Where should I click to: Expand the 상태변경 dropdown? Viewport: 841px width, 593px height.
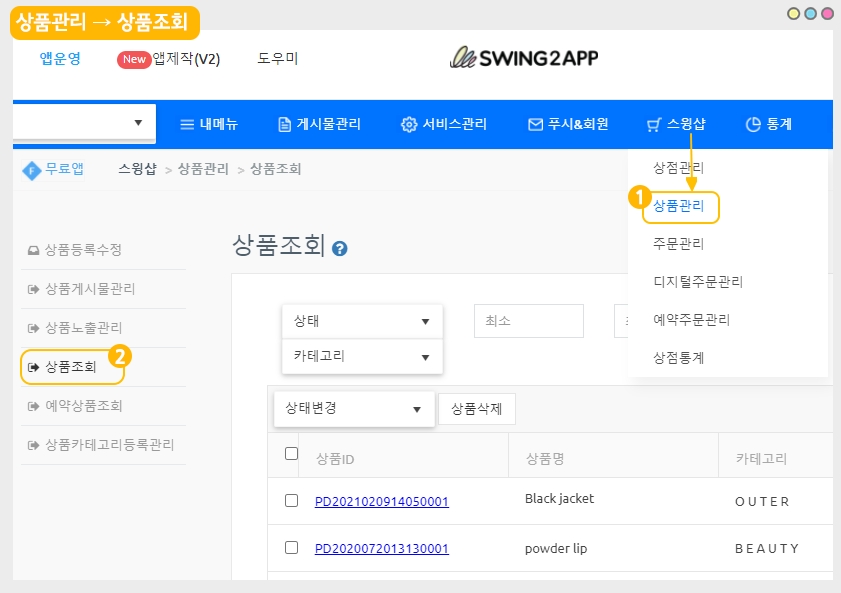[354, 408]
